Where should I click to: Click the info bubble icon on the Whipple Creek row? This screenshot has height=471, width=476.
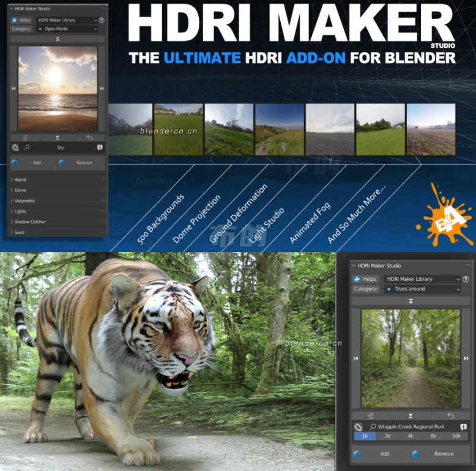click(463, 427)
